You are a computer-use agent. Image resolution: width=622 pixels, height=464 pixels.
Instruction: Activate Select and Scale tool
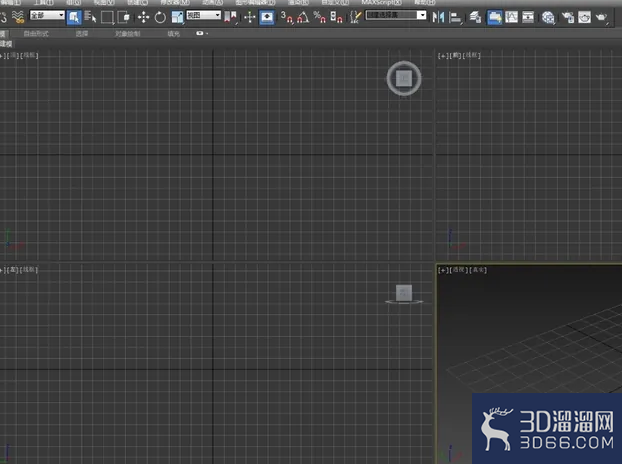(x=177, y=17)
